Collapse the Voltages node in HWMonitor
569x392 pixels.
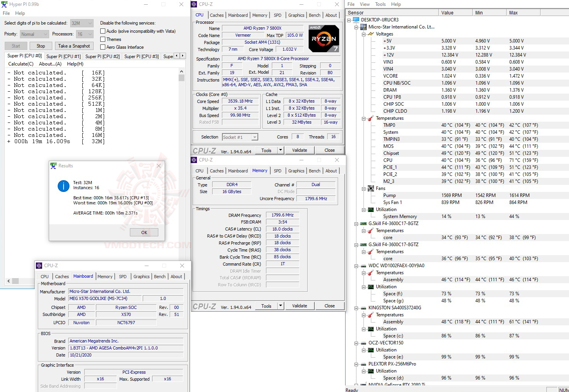363,34
